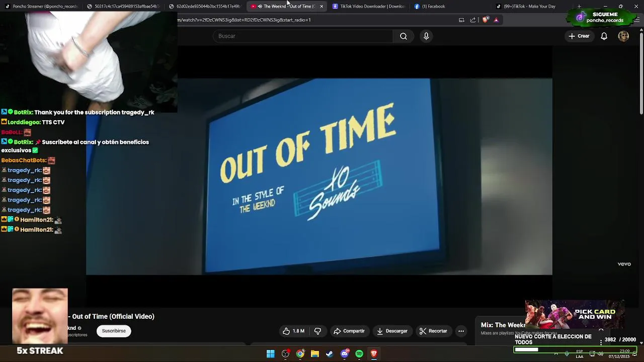Open the three-dot more actions menu
Screen dimensions: 644x362
[461, 331]
